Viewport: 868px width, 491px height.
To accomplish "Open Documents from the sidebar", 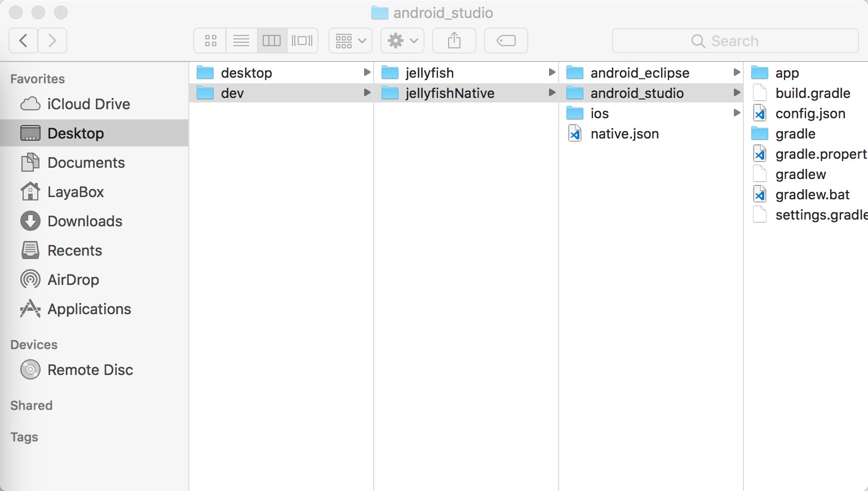I will coord(94,163).
